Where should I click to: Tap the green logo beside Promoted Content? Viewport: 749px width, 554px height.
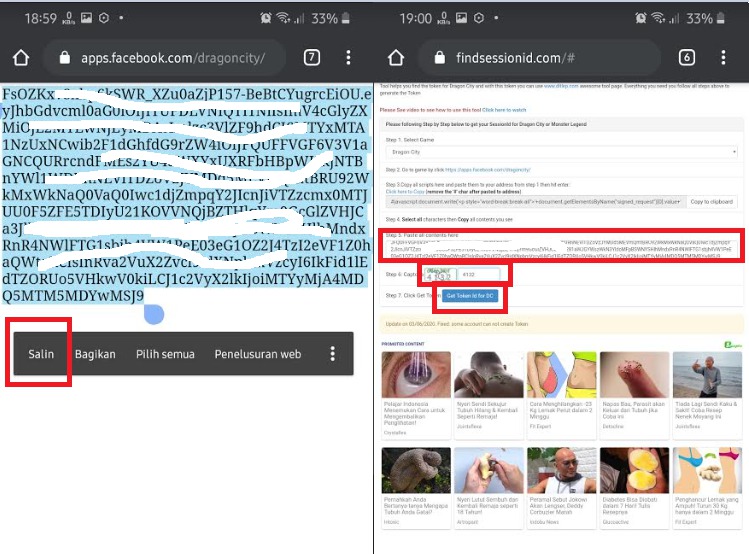pos(732,344)
